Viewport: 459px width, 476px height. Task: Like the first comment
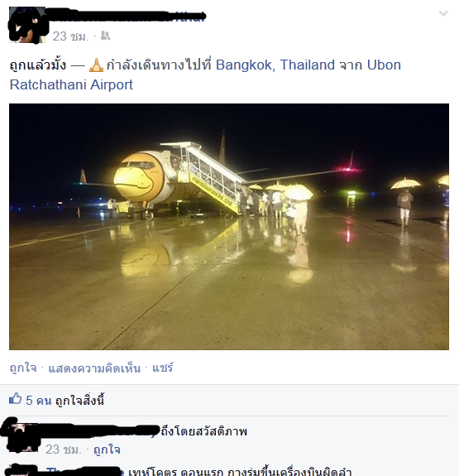click(x=107, y=450)
